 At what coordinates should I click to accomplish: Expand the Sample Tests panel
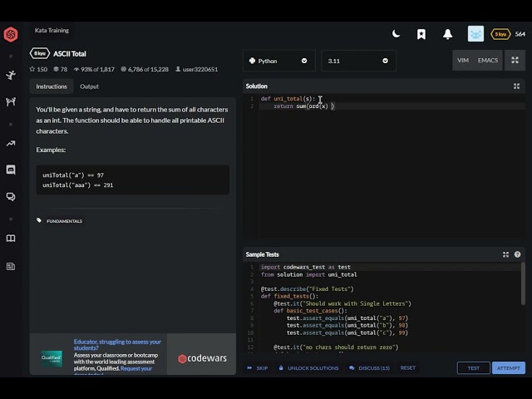point(505,254)
